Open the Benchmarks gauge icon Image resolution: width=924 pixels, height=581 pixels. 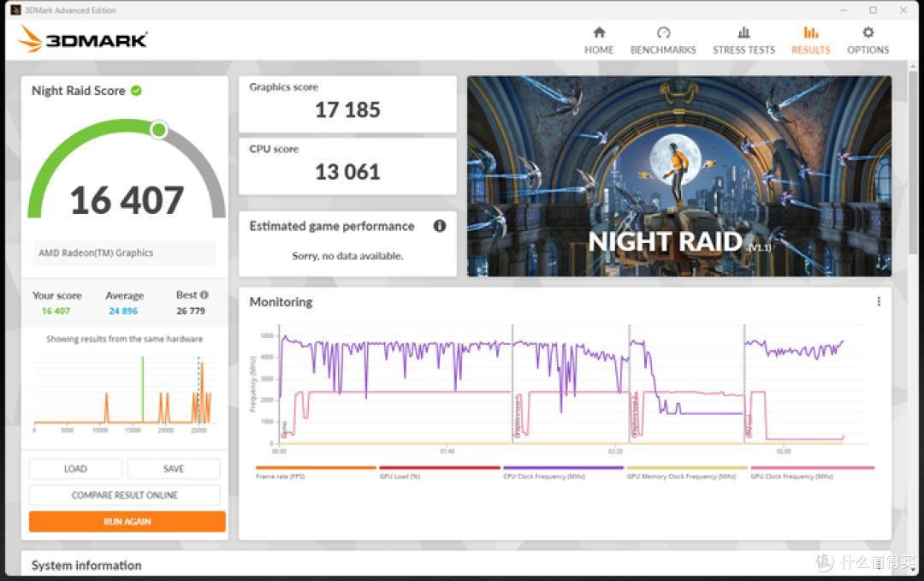[663, 33]
